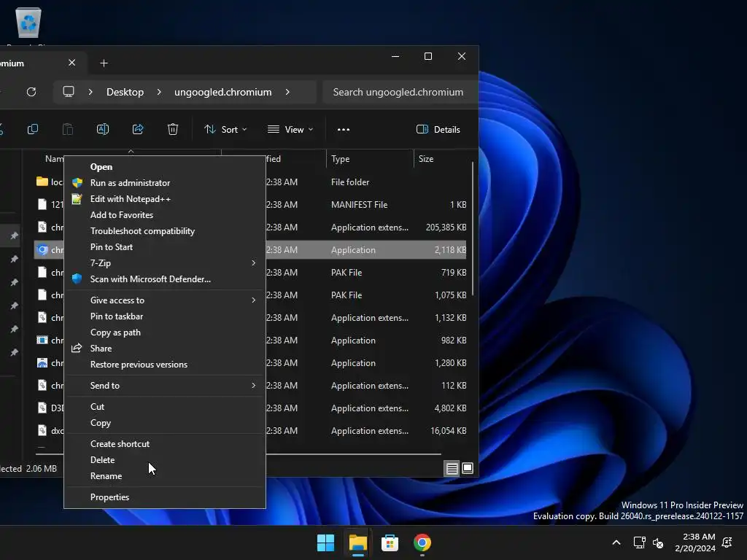The height and width of the screenshot is (560, 747).
Task: Expand the chevron before Desktop breadcrumb
Action: [x=90, y=92]
